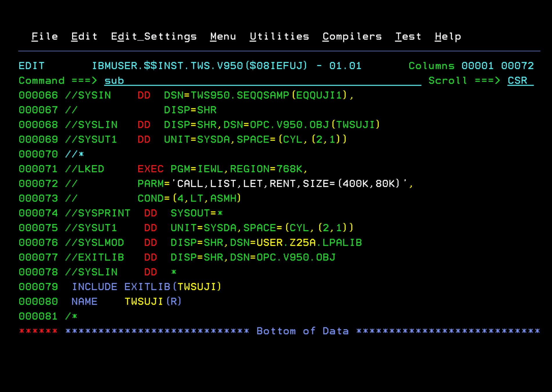Click COND=(4,LT,ASMH) parameter text
This screenshot has height=392, width=552.
(189, 199)
